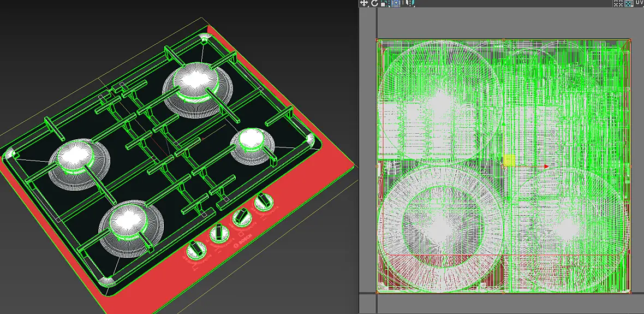Toggle the white dotted grid display icon

point(618,4)
